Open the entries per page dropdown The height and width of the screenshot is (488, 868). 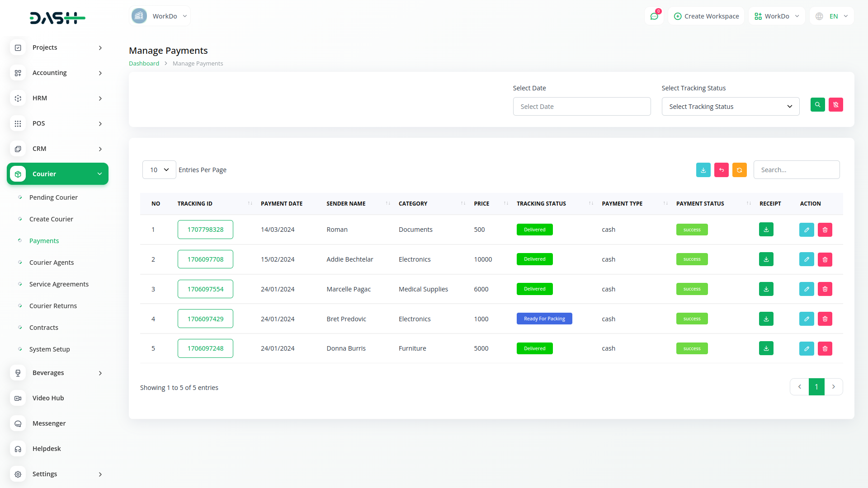pyautogui.click(x=159, y=170)
